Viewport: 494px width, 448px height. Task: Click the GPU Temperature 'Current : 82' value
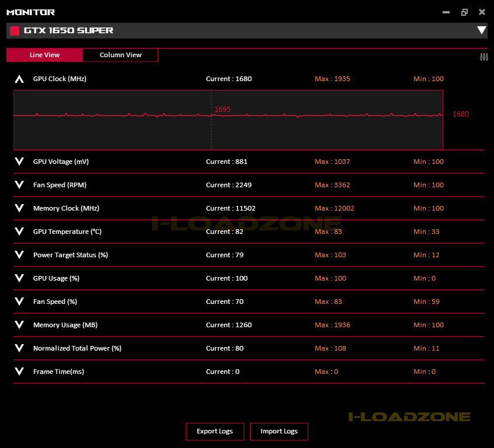225,232
